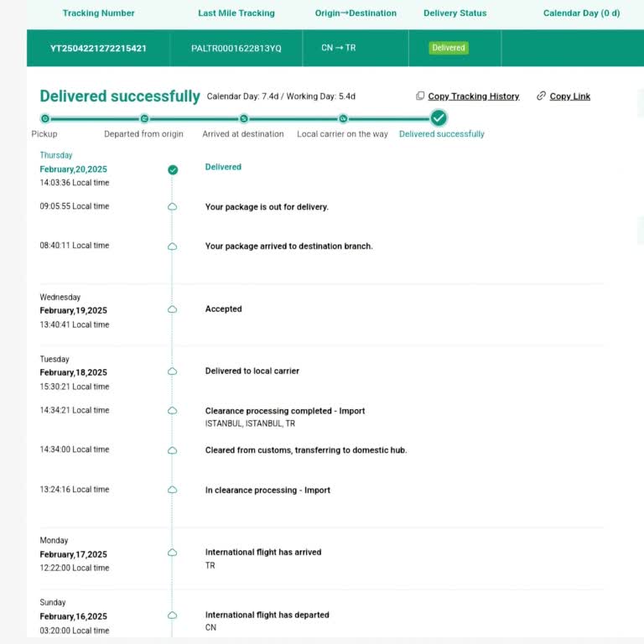Click the February,17,2025 date label
The width and height of the screenshot is (644, 644).
point(74,554)
